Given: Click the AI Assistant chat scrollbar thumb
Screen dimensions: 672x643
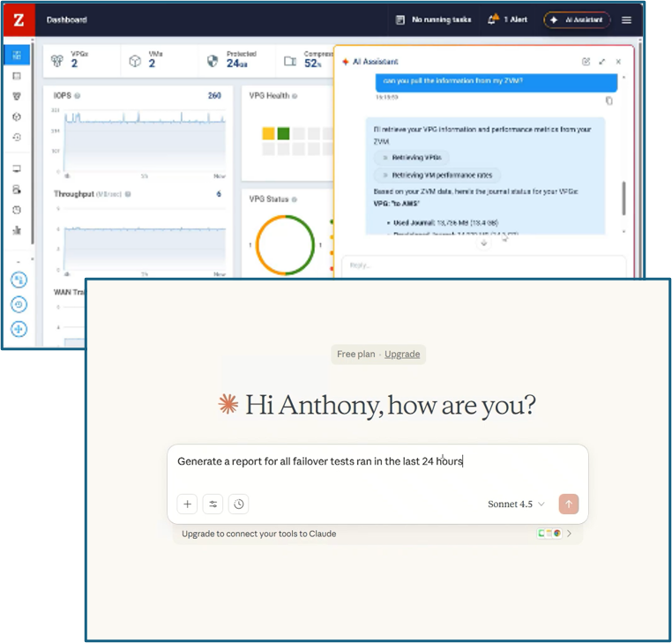Looking at the screenshot, I should coord(623,198).
